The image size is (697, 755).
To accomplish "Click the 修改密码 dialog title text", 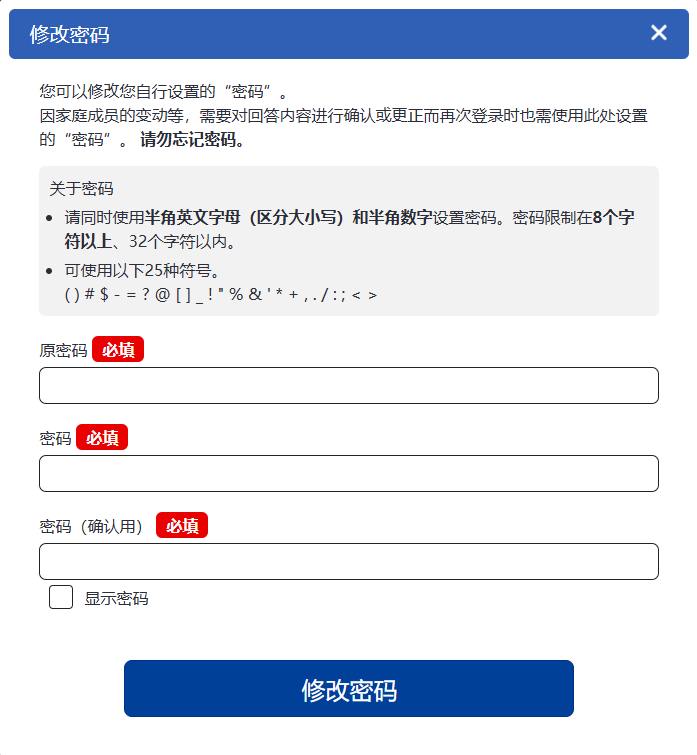I will pyautogui.click(x=69, y=35).
